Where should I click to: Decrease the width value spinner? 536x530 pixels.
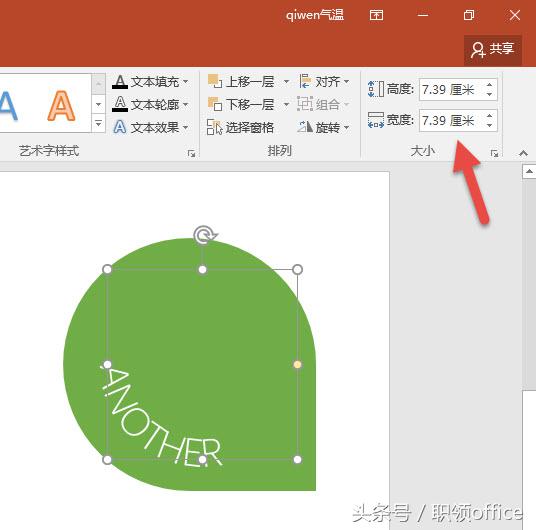(x=490, y=125)
